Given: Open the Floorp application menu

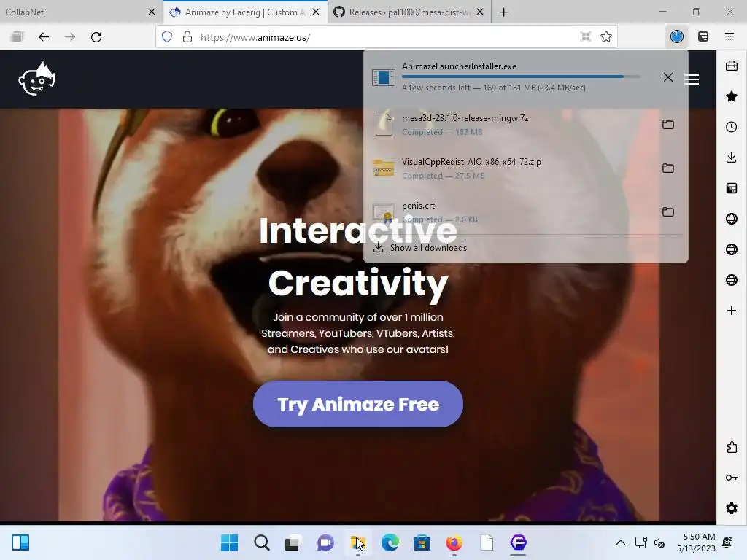Looking at the screenshot, I should (x=729, y=36).
